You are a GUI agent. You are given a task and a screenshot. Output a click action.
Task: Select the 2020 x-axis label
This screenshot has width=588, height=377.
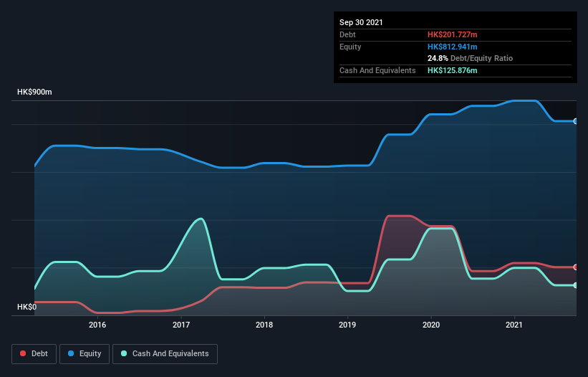point(431,325)
